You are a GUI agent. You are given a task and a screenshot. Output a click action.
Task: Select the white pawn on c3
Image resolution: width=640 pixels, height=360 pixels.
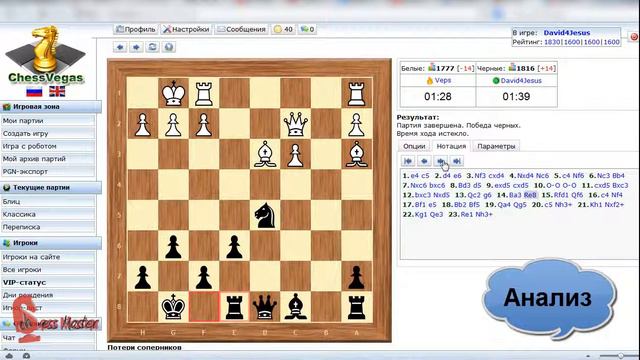pos(296,154)
